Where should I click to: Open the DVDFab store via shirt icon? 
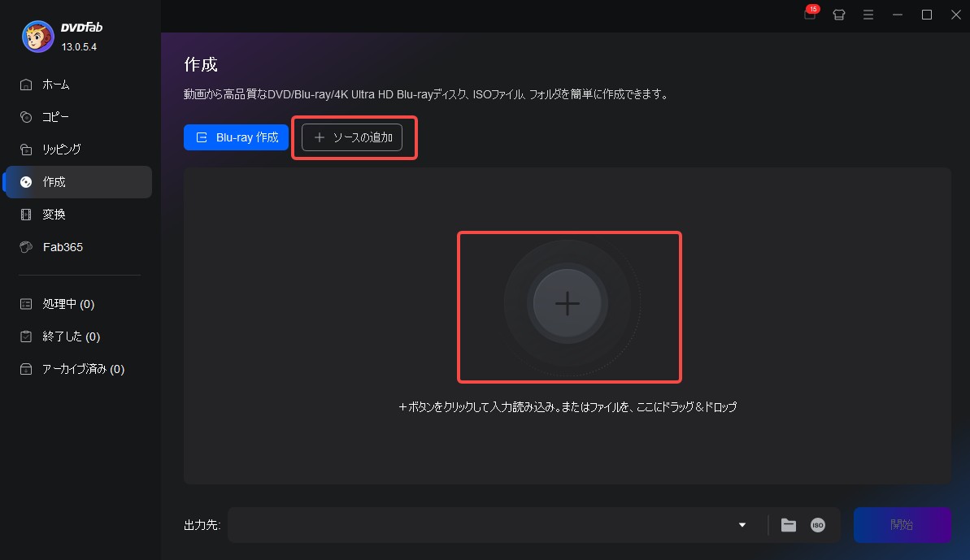click(x=838, y=15)
